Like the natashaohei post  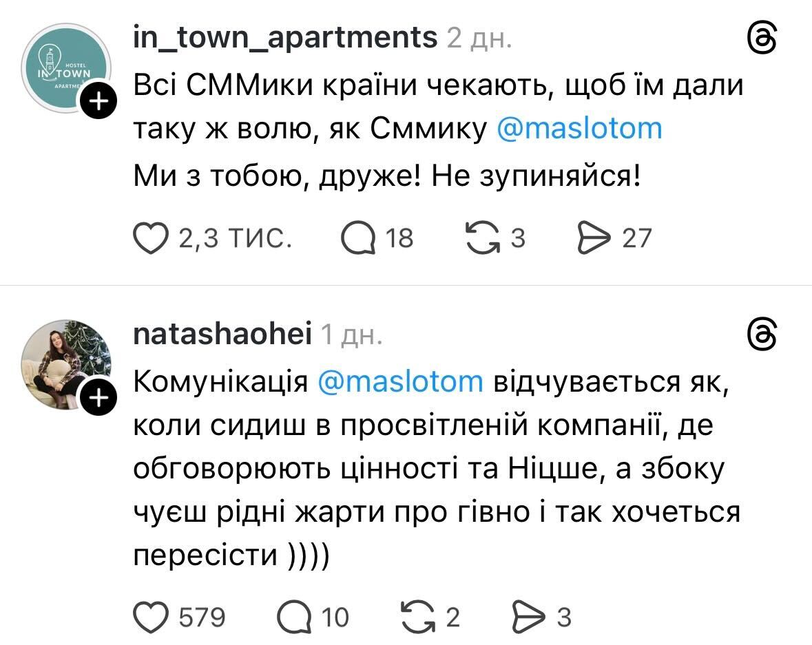pos(151,617)
